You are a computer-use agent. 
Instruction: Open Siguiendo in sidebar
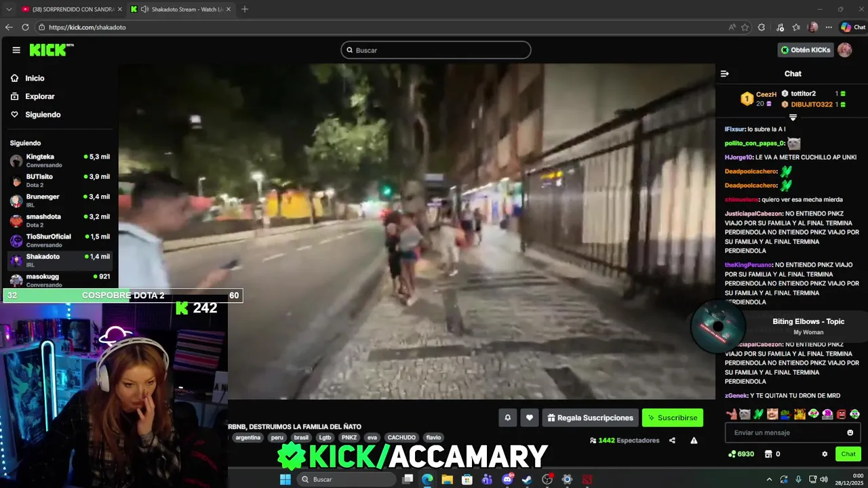click(x=43, y=115)
